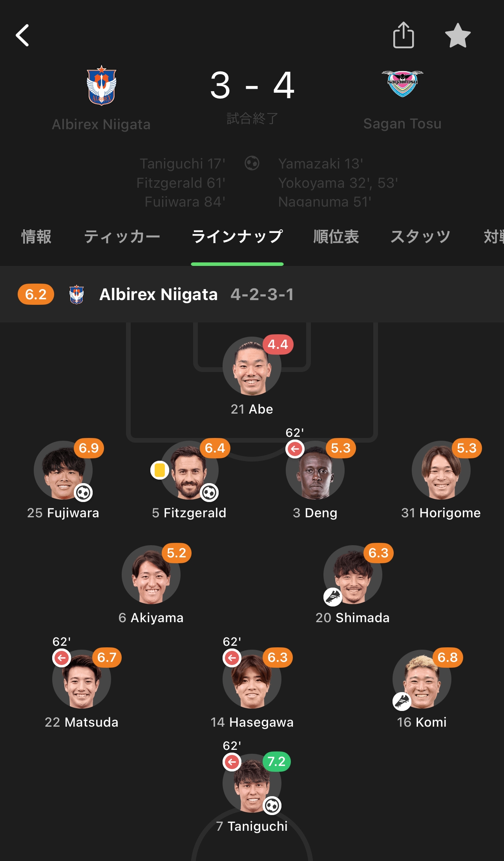Open the share icon
The width and height of the screenshot is (504, 861).
[x=404, y=35]
